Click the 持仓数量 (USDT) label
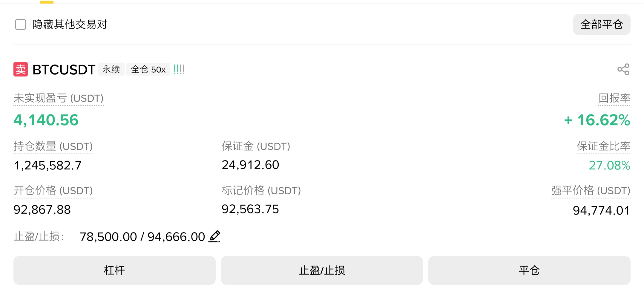The image size is (644, 292). pyautogui.click(x=53, y=146)
